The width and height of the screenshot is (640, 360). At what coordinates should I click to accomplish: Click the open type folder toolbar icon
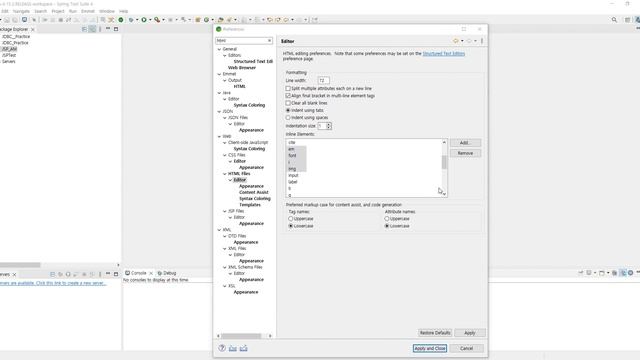click(x=220, y=20)
